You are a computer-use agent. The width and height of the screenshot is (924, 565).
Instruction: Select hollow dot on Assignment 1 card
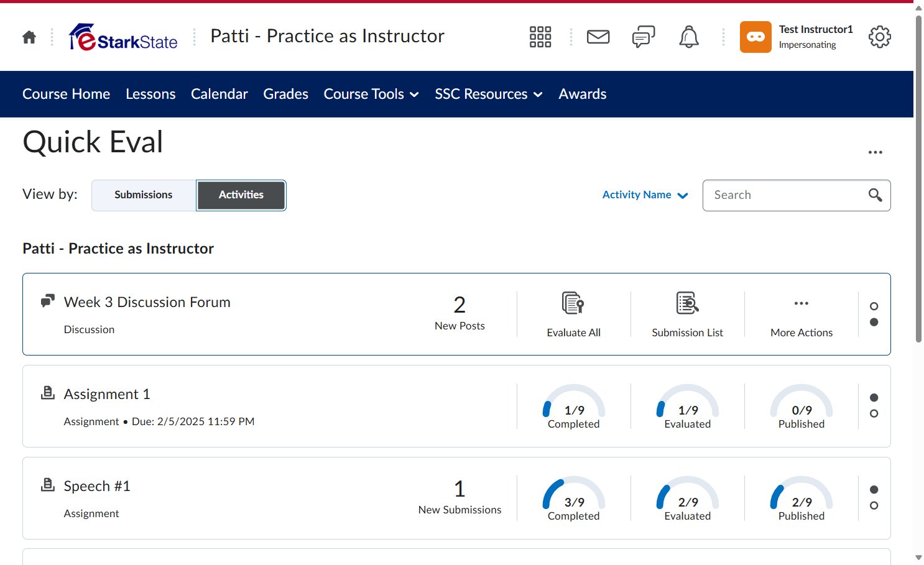(874, 413)
